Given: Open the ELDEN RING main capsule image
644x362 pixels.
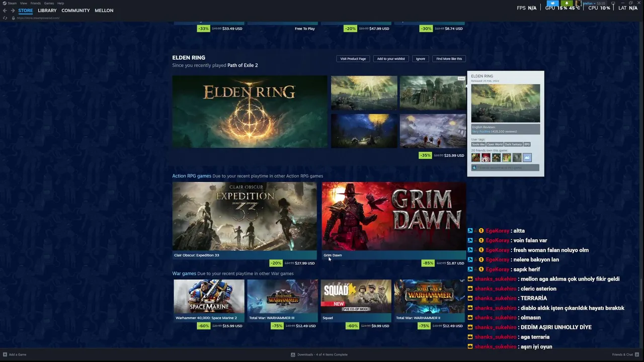Looking at the screenshot, I should [x=250, y=112].
